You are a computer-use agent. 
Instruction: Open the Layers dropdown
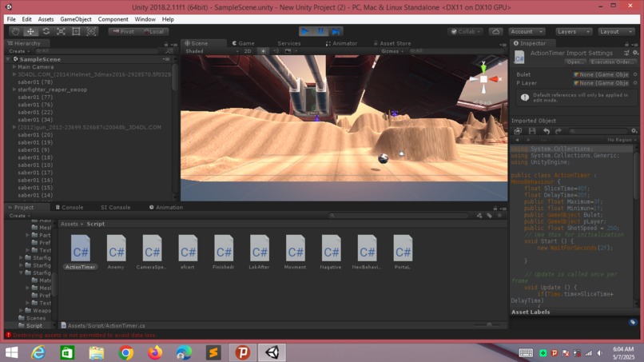pos(574,32)
